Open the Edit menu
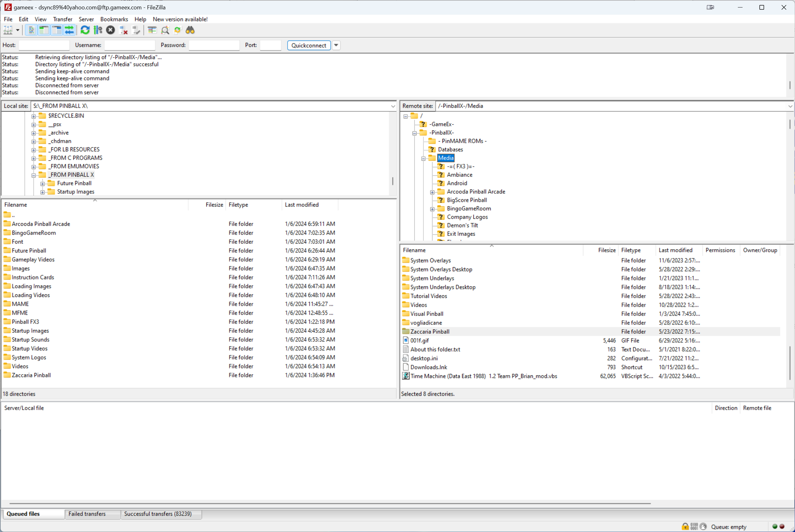Viewport: 795px width, 532px height. 23,19
